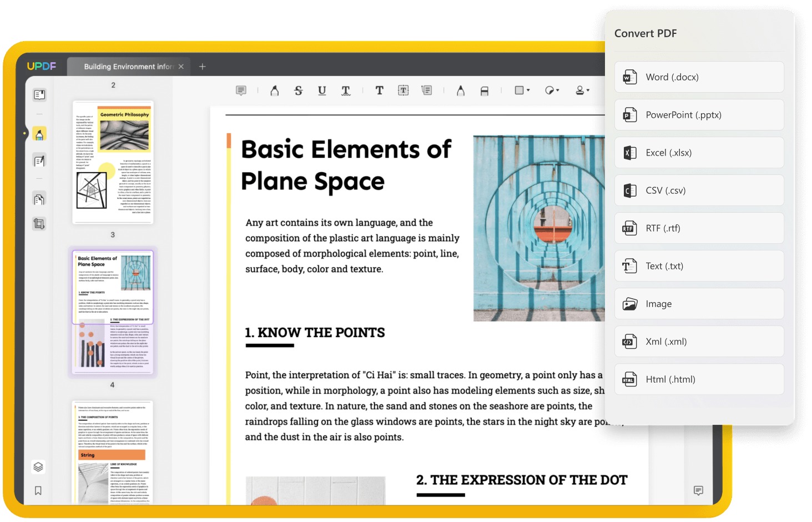
Task: Show the bookmarks panel
Action: 38,490
